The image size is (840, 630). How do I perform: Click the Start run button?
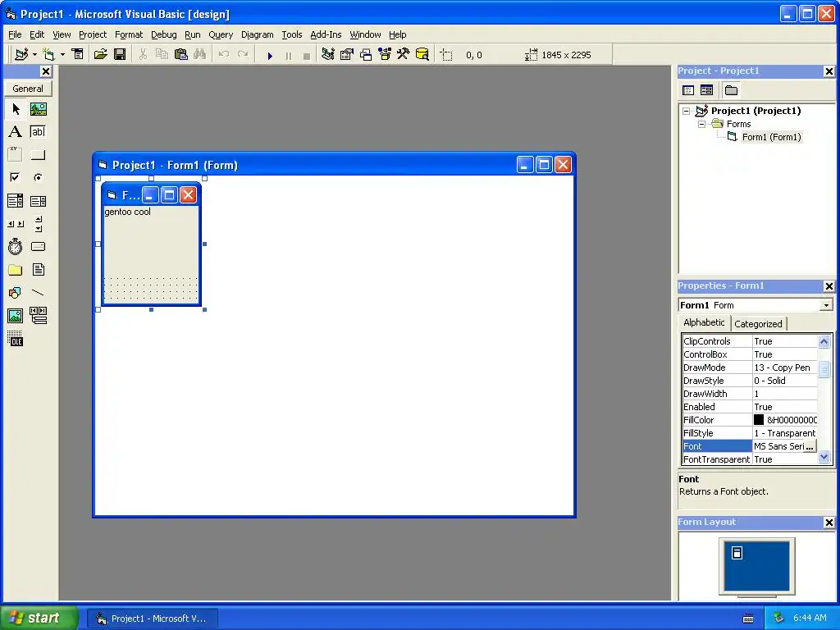tap(270, 55)
